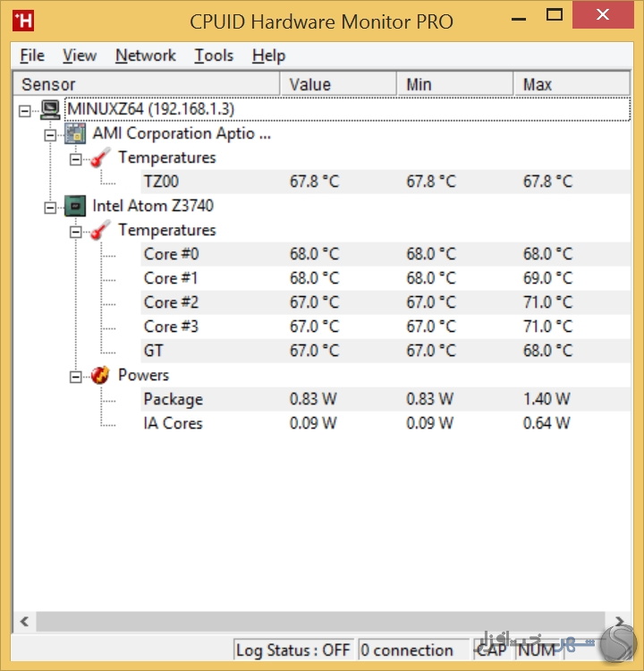Click the horizontal scrollbar right arrow
Image resolution: width=644 pixels, height=671 pixels.
(619, 622)
